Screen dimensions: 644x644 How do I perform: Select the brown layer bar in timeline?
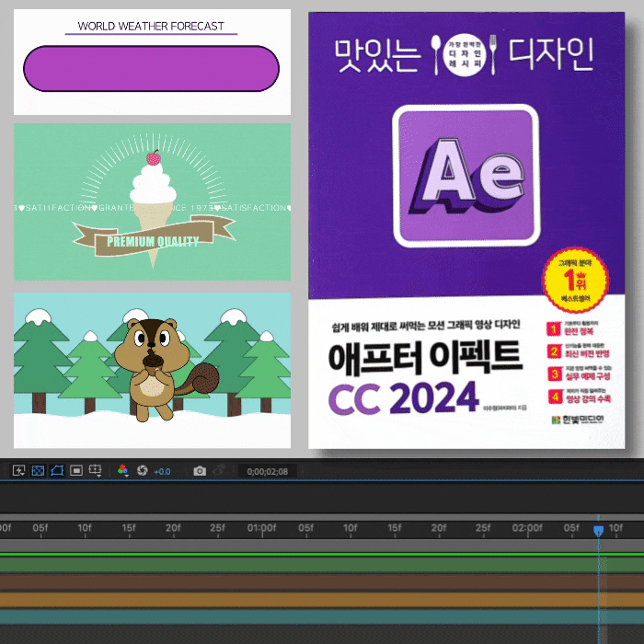click(x=322, y=582)
